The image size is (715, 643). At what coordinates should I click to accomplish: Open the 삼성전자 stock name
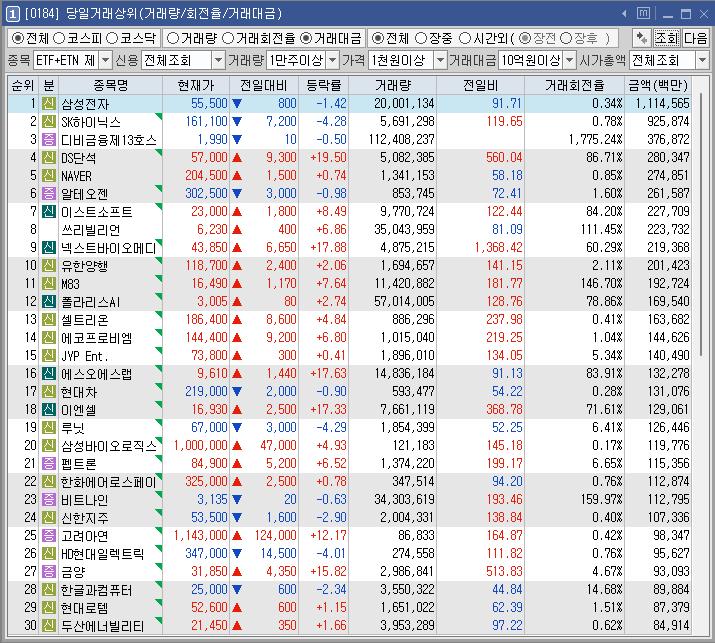tap(85, 104)
